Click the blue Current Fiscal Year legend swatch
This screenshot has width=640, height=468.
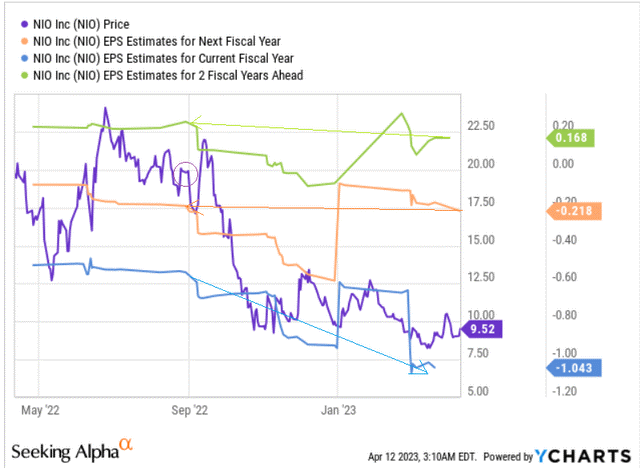pyautogui.click(x=22, y=57)
